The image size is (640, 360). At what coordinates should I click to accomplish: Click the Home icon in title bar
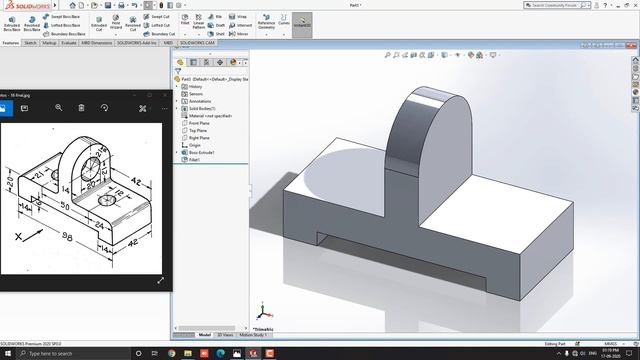pyautogui.click(x=72, y=5)
